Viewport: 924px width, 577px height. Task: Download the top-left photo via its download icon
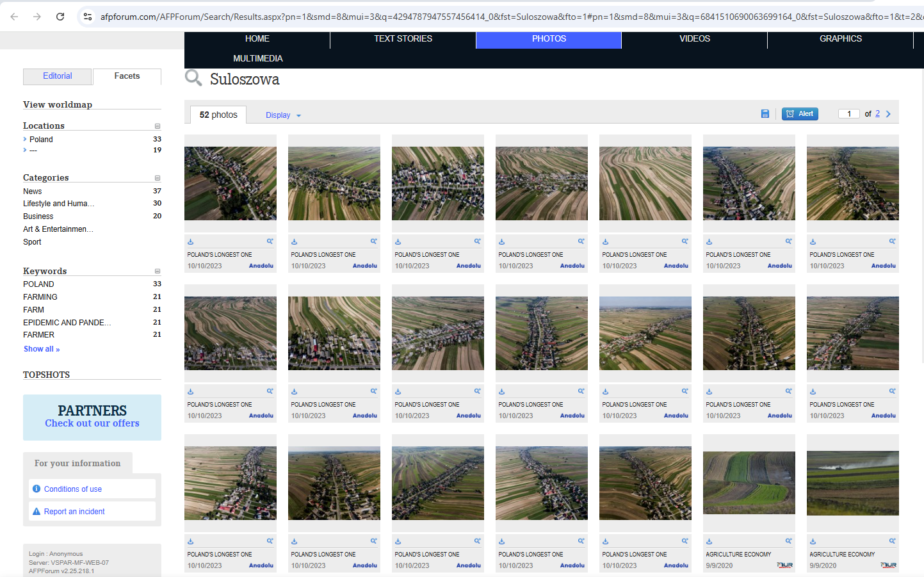click(x=190, y=242)
